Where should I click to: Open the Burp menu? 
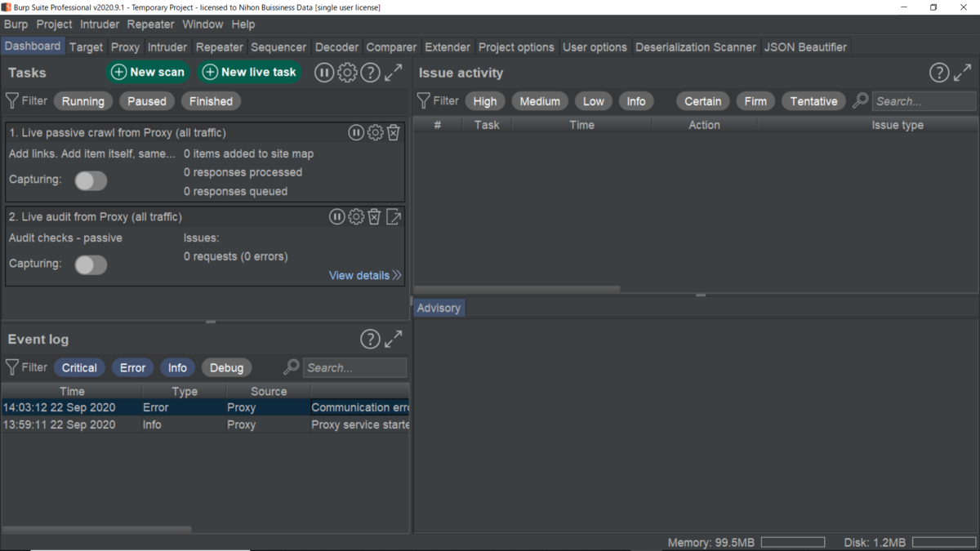click(16, 24)
